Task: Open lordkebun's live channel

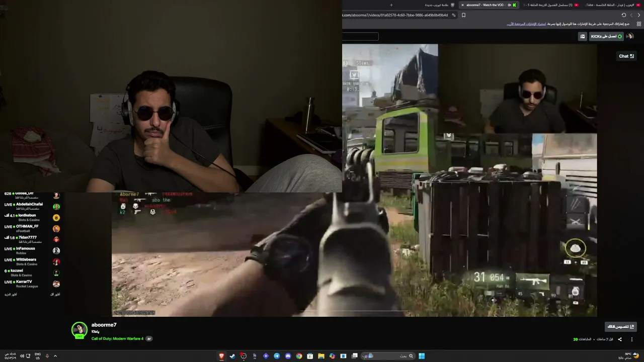Action: (x=32, y=217)
